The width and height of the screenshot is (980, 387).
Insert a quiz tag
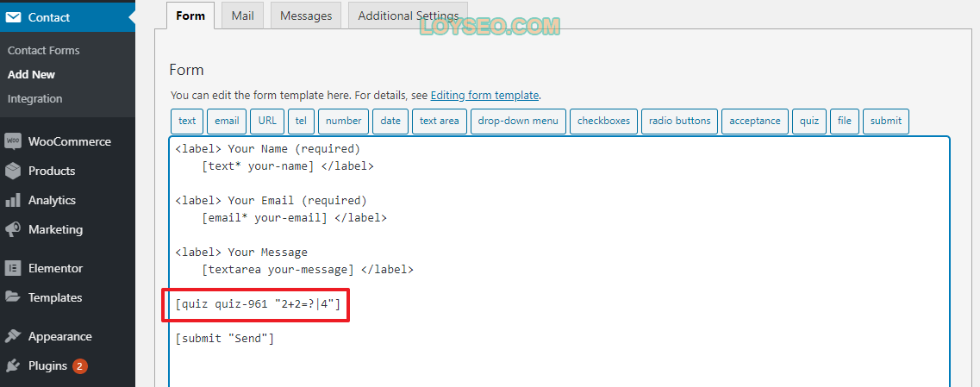tap(809, 122)
